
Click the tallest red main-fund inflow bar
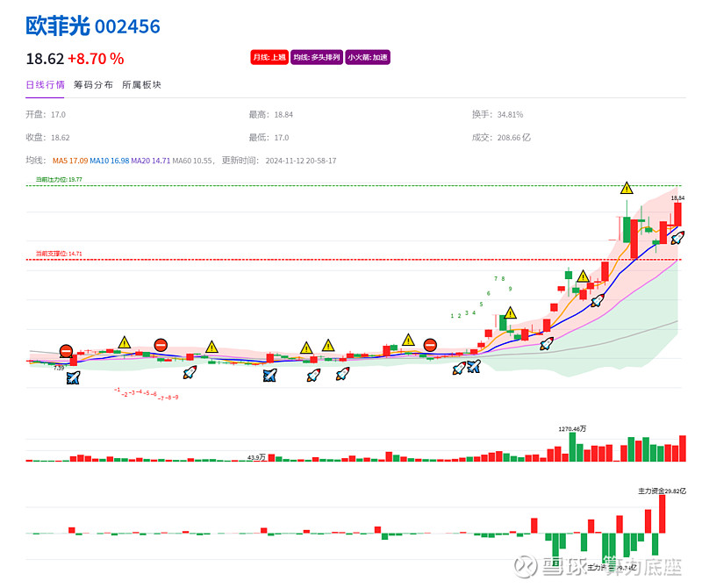[x=663, y=514]
